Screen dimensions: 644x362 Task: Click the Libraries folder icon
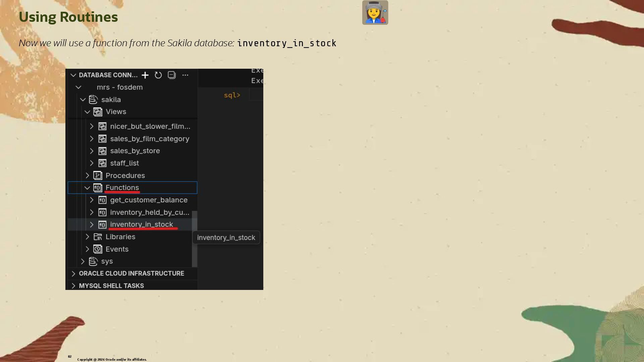(98, 237)
